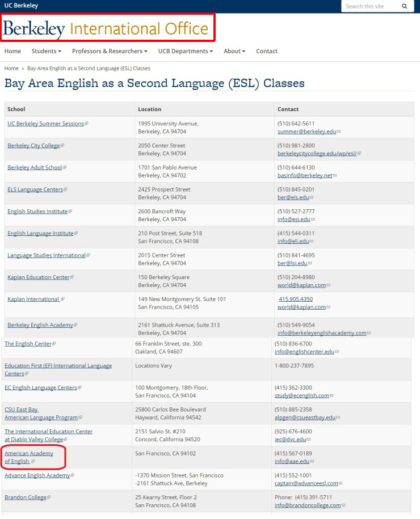Open EC English Language Centers link

[41, 387]
